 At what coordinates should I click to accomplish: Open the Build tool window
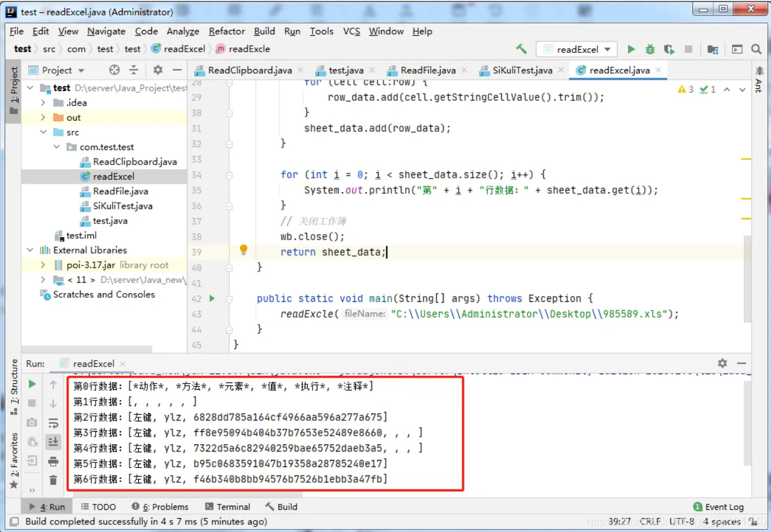pos(281,507)
